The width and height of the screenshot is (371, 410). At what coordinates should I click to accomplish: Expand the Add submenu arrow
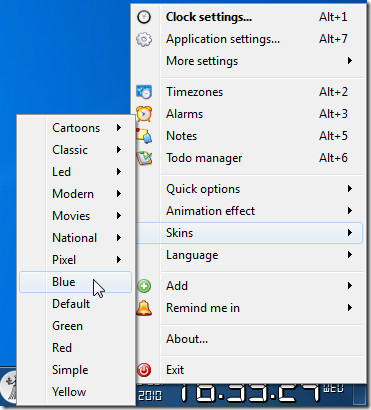point(349,286)
